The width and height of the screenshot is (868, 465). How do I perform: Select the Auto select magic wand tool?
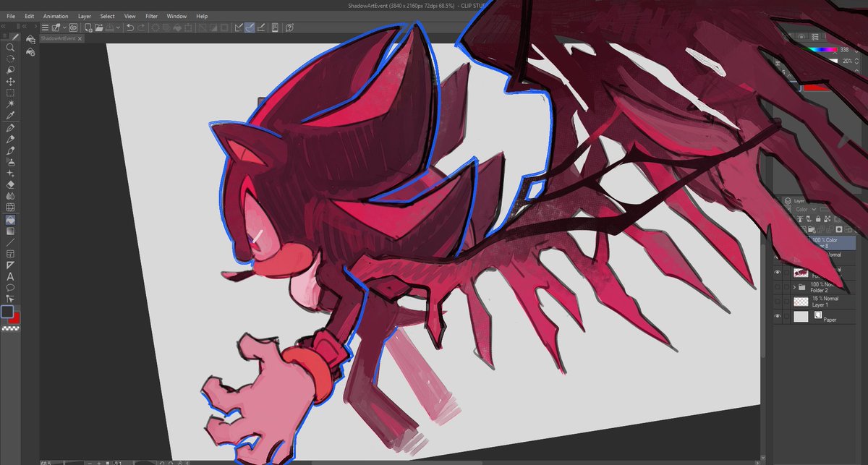pyautogui.click(x=10, y=104)
